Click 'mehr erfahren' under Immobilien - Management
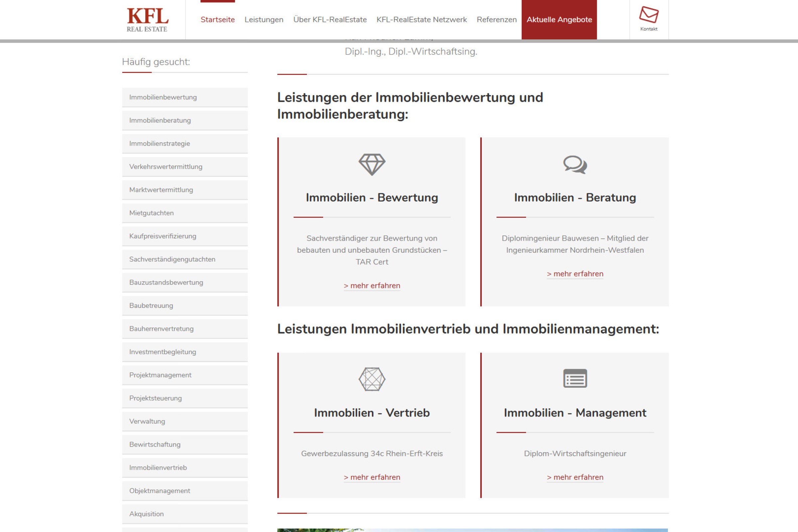This screenshot has height=532, width=798. click(x=575, y=477)
